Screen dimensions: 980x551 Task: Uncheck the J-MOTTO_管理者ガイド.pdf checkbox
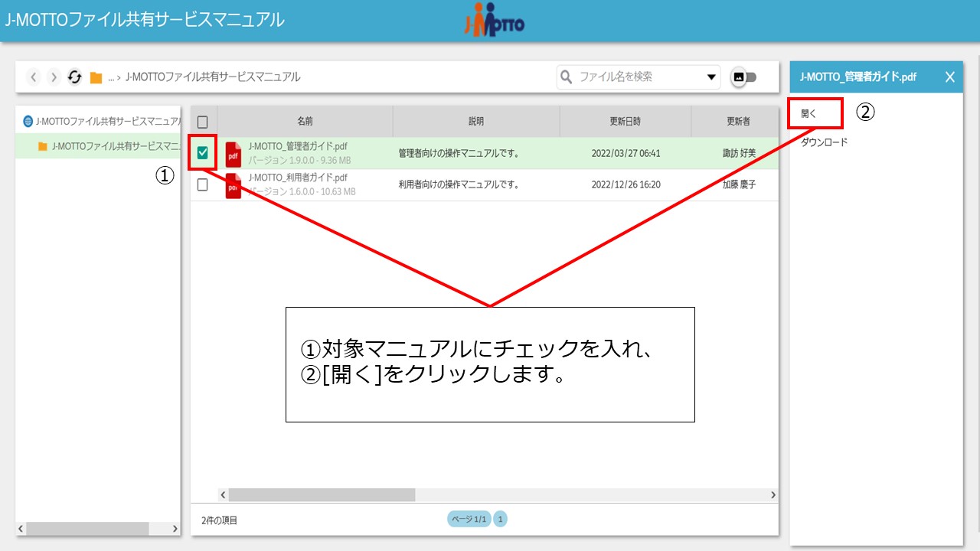click(203, 153)
